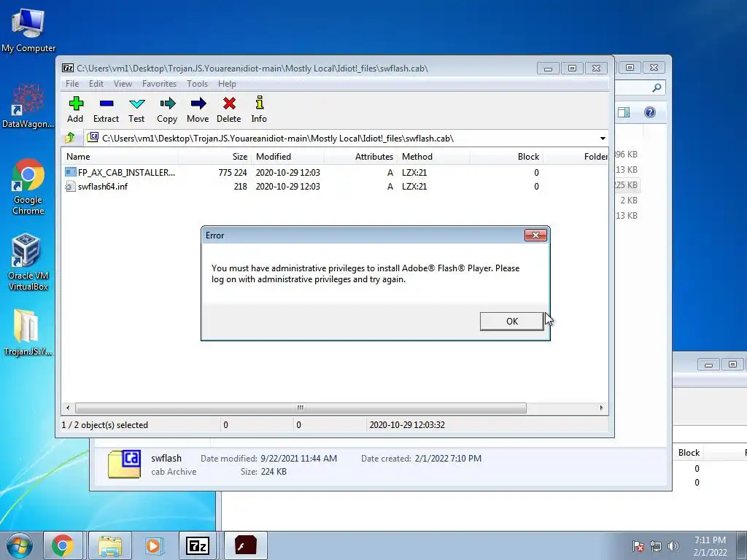This screenshot has height=560, width=747.
Task: Click the swflash cab archive thumbnail in Explorer
Action: coord(125,464)
